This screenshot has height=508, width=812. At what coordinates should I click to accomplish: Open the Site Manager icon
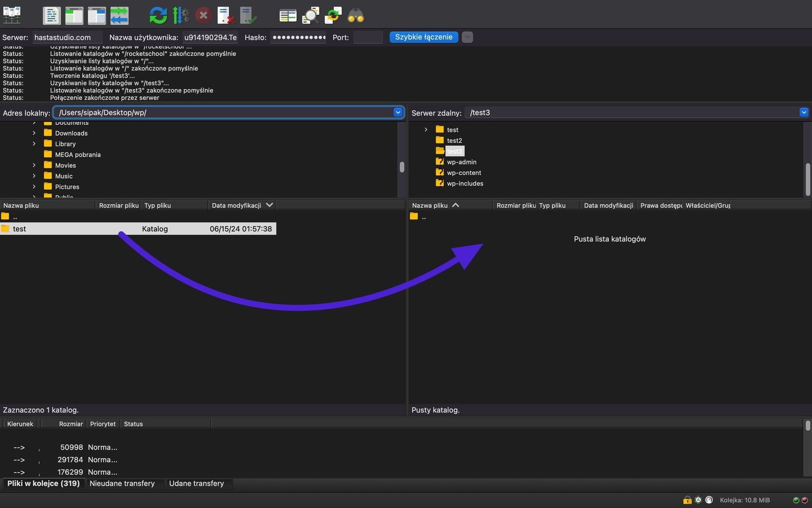click(x=12, y=15)
